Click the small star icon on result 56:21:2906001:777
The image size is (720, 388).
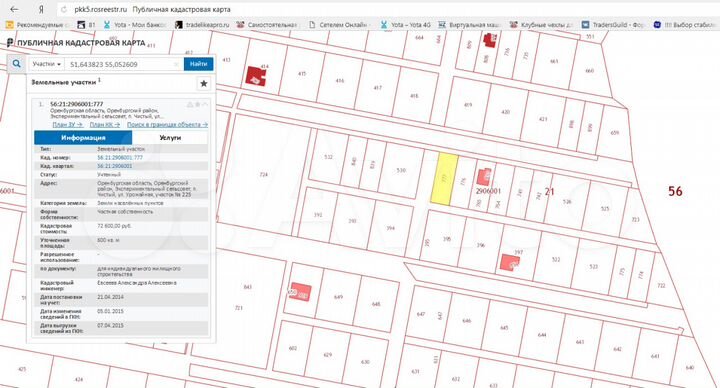click(197, 105)
